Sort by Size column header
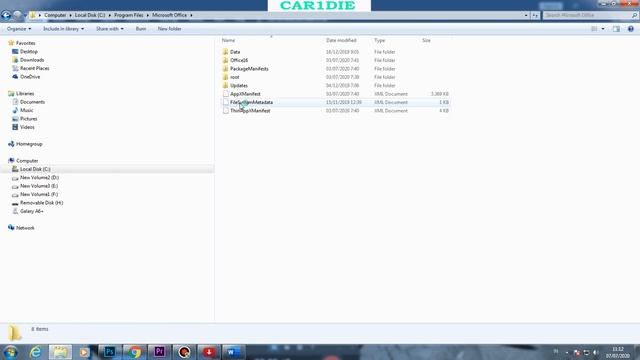Viewport: 640px width, 360px height. pos(426,40)
